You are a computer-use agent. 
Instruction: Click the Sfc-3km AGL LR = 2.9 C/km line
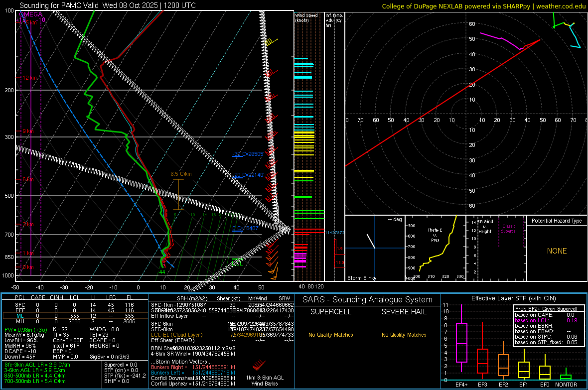37,365
